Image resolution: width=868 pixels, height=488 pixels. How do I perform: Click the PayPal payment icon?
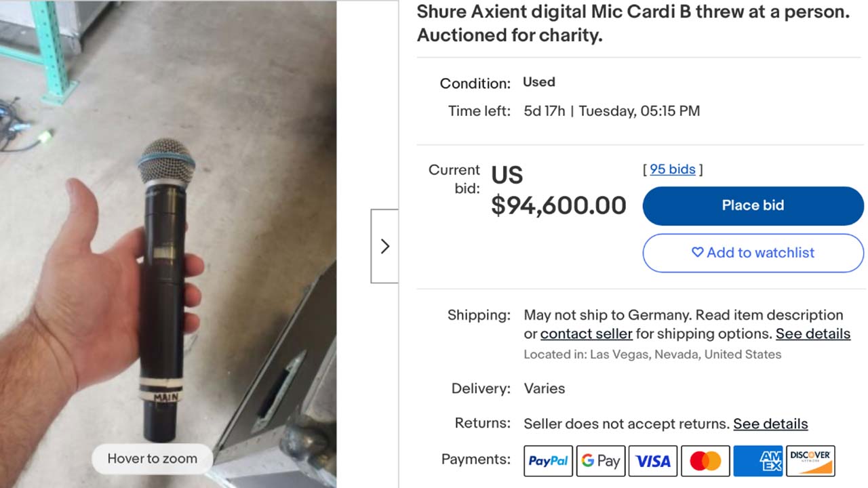(548, 461)
